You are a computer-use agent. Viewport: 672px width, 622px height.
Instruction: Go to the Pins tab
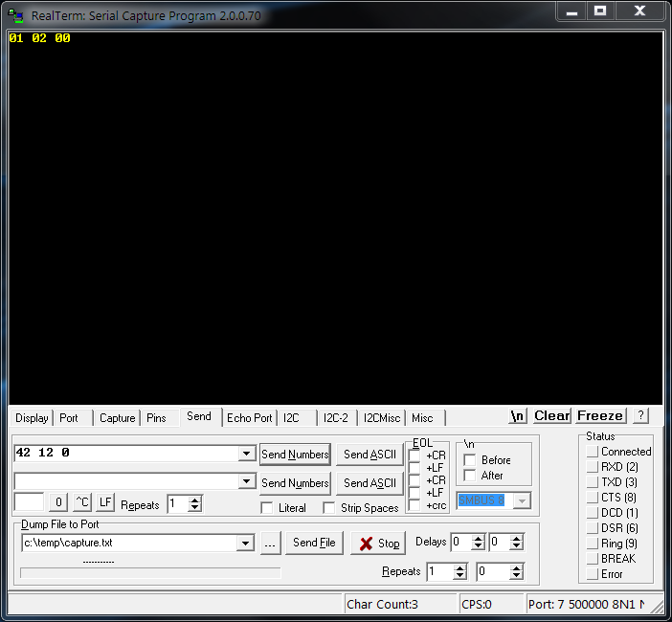coord(156,417)
